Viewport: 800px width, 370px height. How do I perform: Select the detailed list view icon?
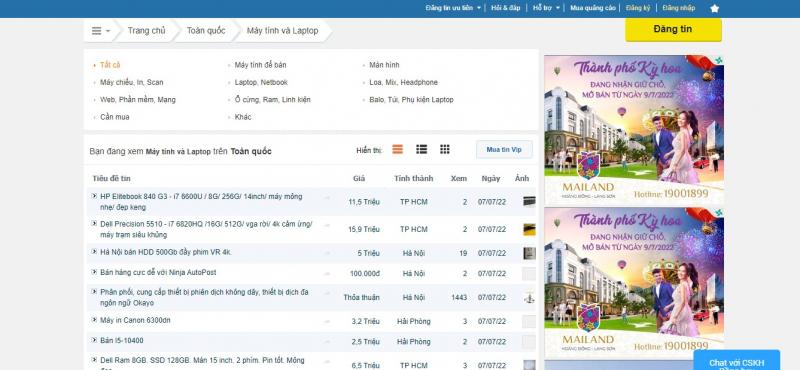[397, 150]
